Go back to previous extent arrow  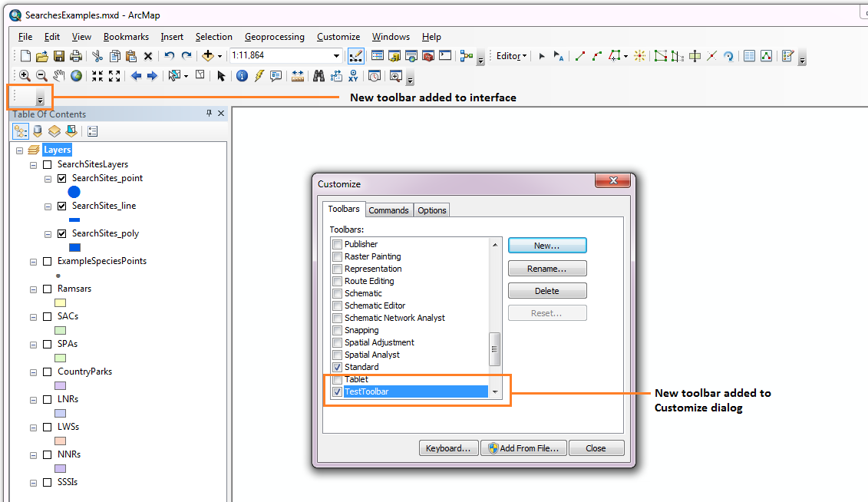136,76
